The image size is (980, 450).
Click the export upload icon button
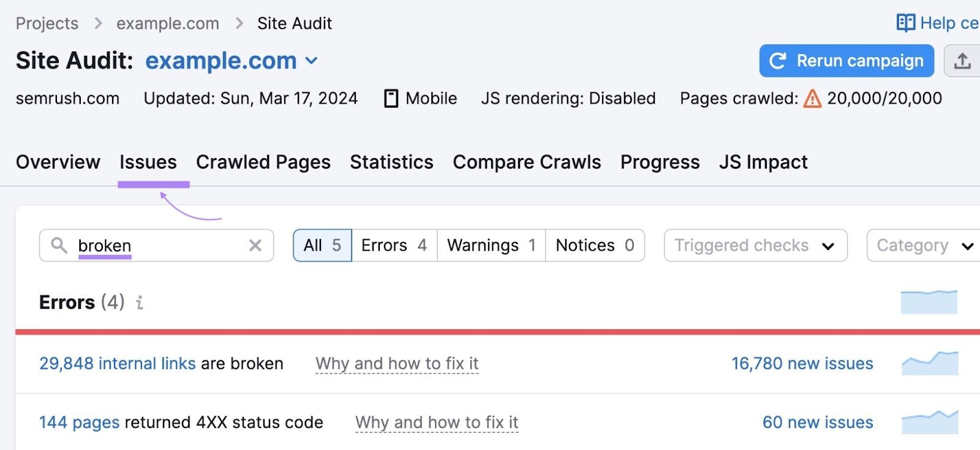click(962, 61)
